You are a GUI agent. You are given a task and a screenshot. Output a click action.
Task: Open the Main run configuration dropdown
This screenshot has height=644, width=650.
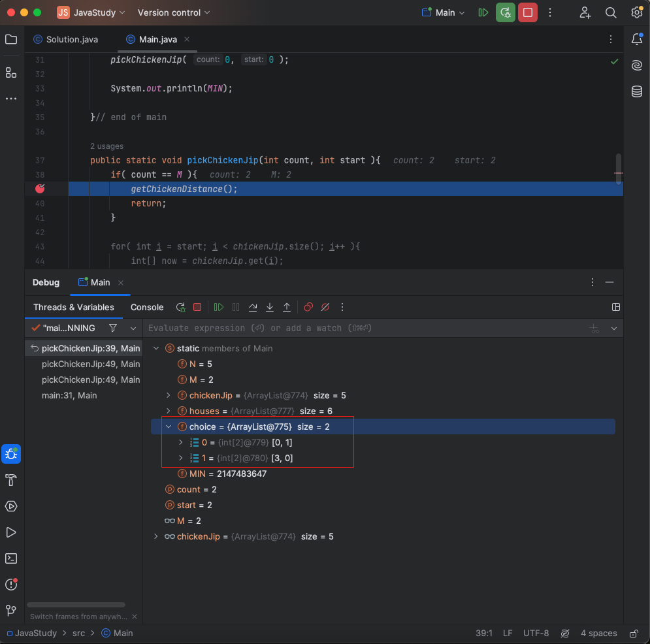443,12
